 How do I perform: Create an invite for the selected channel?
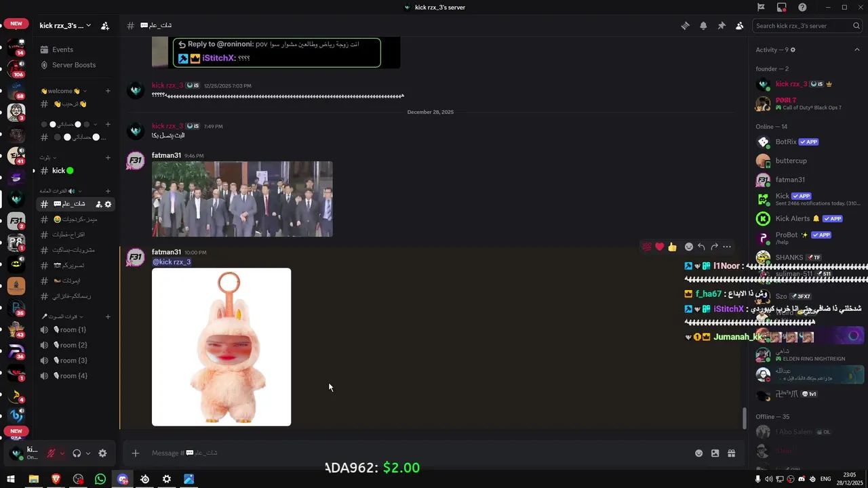98,204
